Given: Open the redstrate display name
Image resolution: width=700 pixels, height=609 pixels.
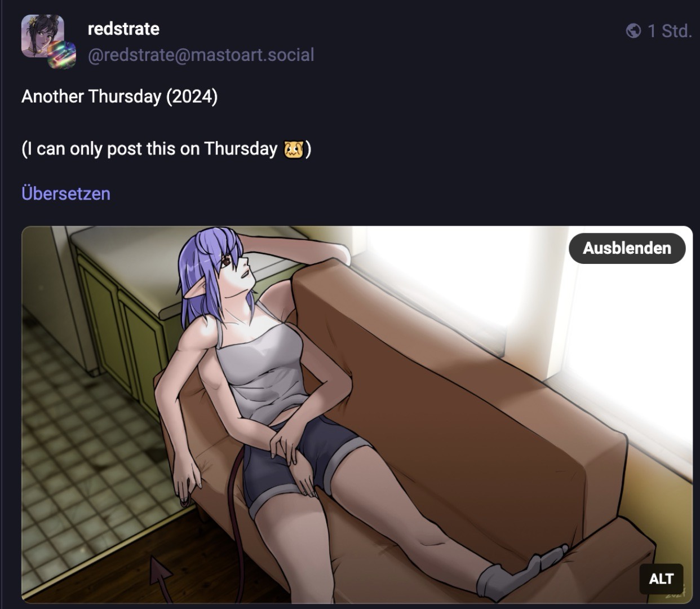Looking at the screenshot, I should 123,29.
